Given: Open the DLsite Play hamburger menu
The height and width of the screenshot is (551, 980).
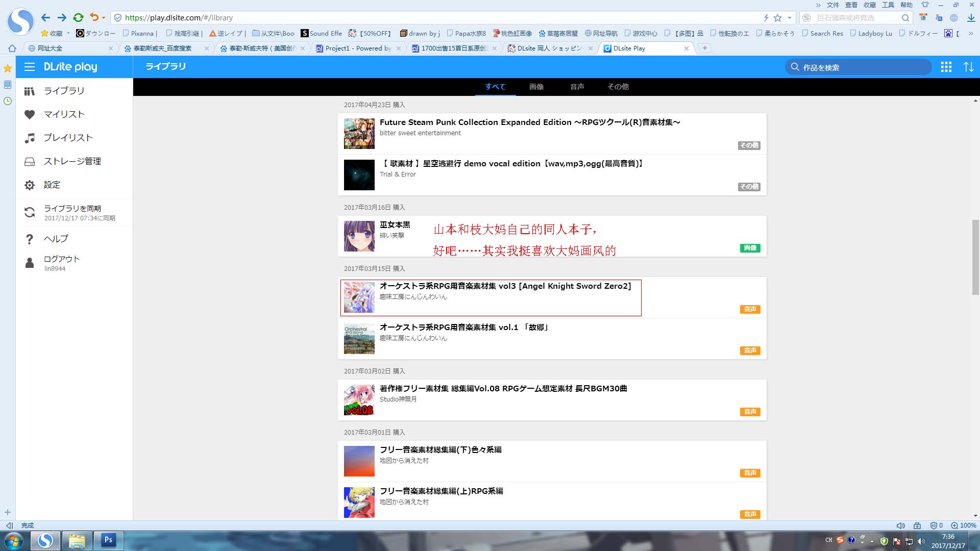Looking at the screenshot, I should [30, 67].
